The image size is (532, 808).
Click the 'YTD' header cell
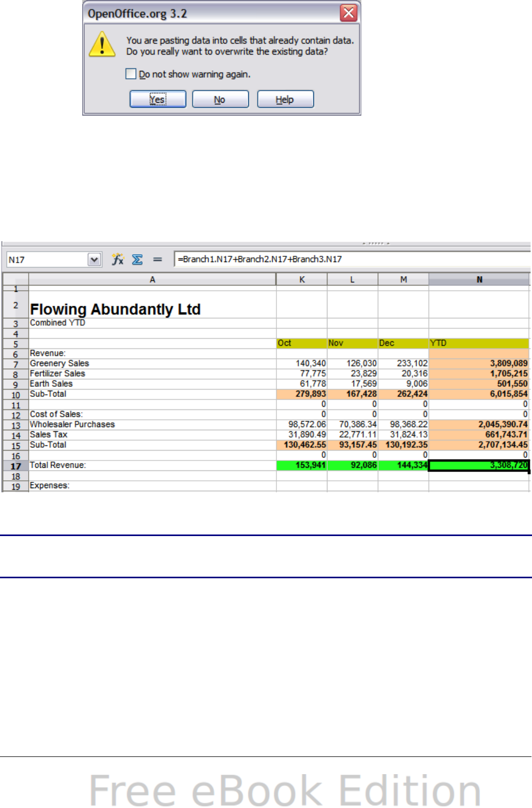point(479,343)
